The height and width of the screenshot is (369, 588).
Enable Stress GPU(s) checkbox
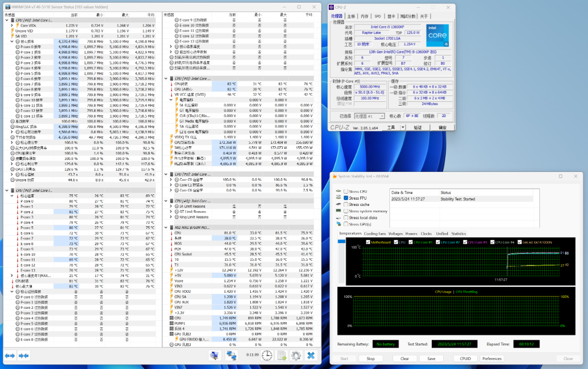(346, 224)
